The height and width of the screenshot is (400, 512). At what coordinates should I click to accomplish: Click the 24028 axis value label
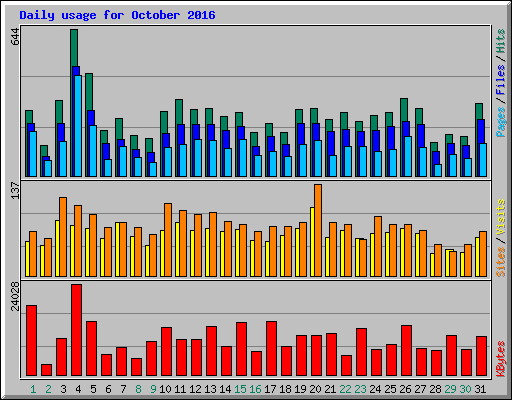[x=15, y=296]
